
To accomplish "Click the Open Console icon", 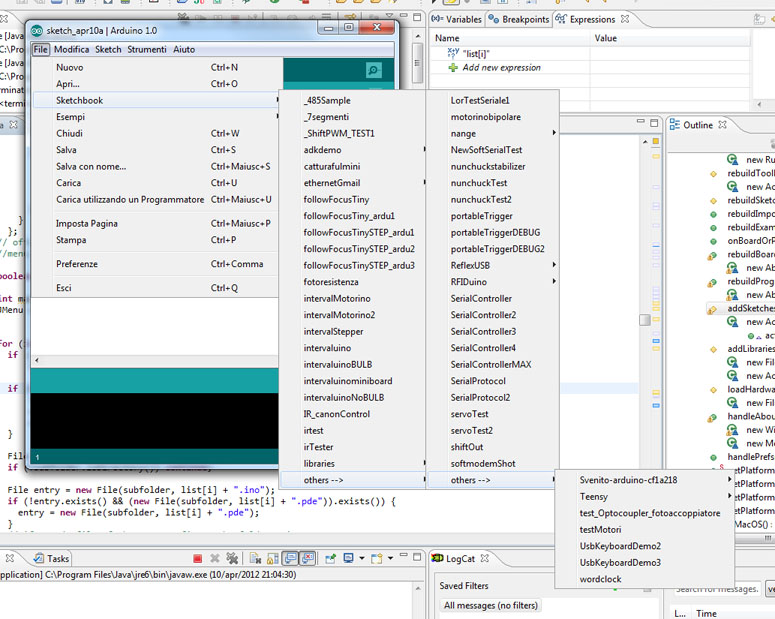I will pyautogui.click(x=377, y=559).
